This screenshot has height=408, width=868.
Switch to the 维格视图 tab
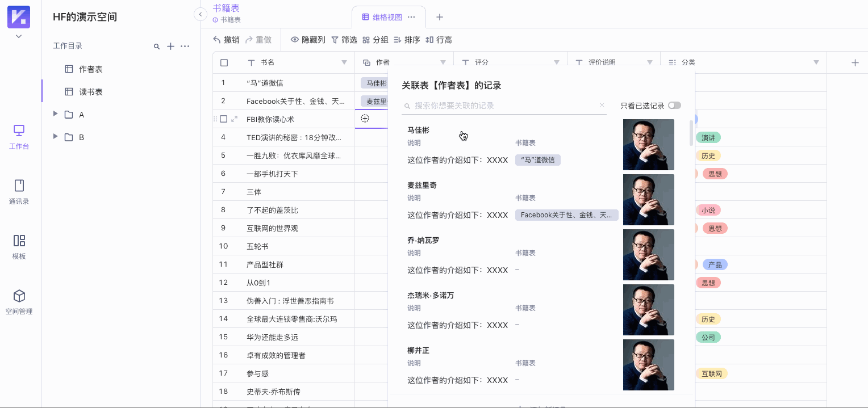click(x=386, y=17)
